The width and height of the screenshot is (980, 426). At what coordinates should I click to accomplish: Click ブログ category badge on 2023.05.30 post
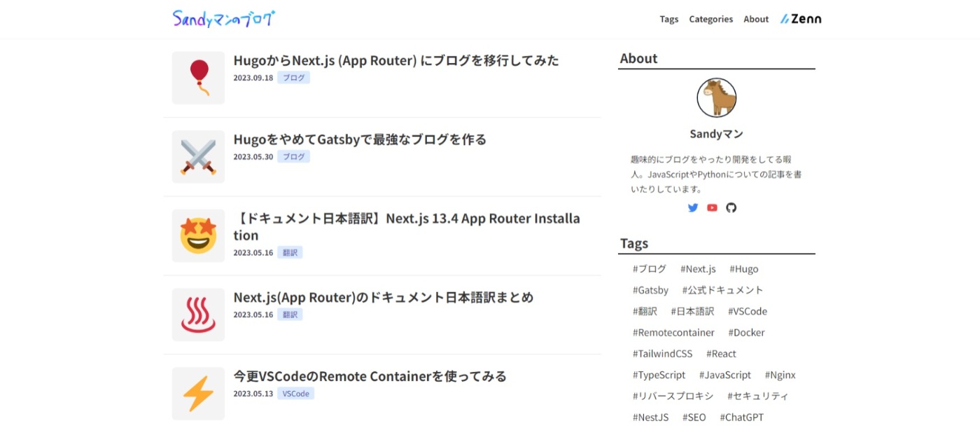click(293, 157)
